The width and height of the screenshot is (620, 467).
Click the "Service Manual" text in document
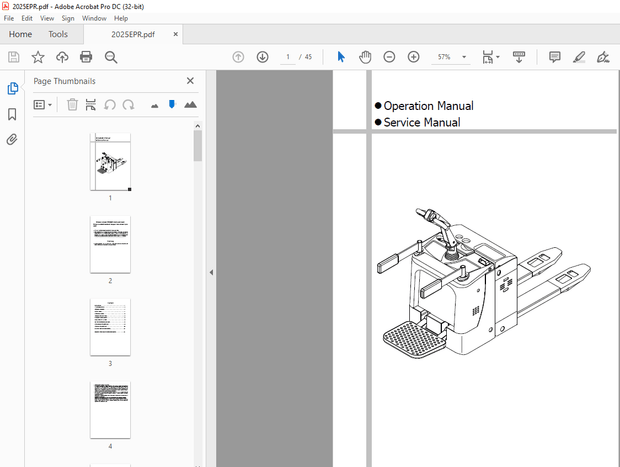pos(422,123)
